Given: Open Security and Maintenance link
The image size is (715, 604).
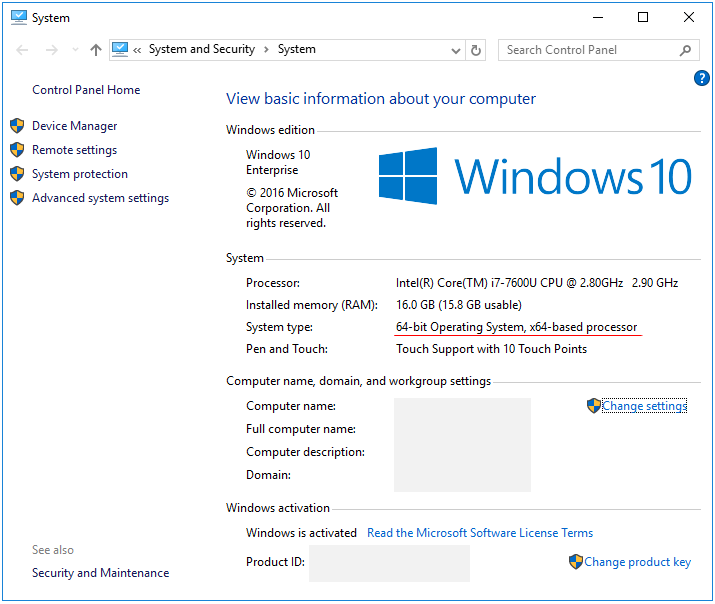Looking at the screenshot, I should (x=100, y=573).
